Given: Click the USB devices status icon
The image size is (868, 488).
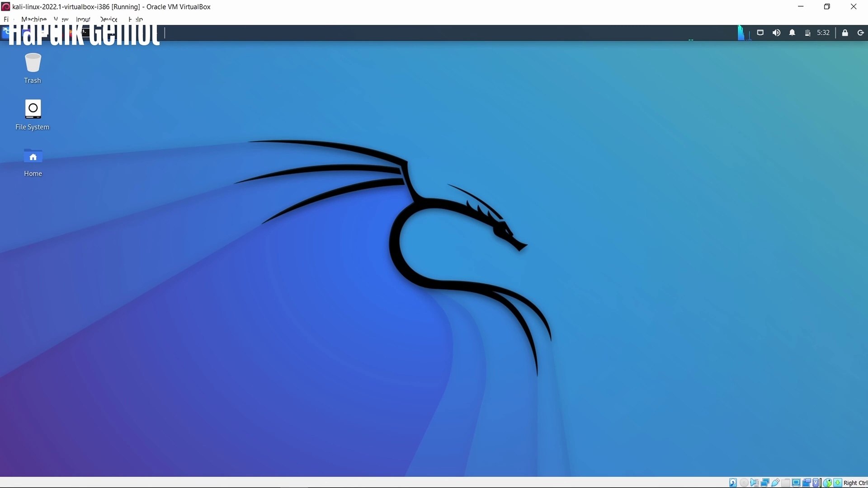Looking at the screenshot, I should 775,483.
